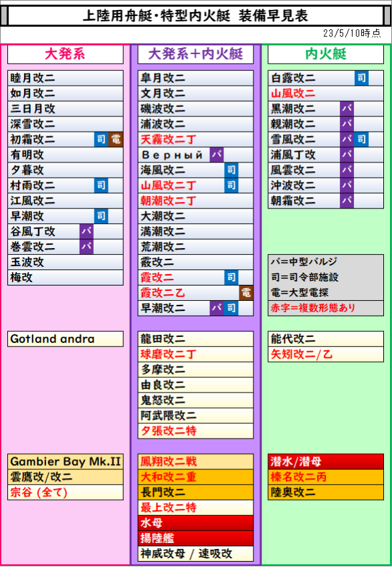Click the 龍田改二 entry

195,339
